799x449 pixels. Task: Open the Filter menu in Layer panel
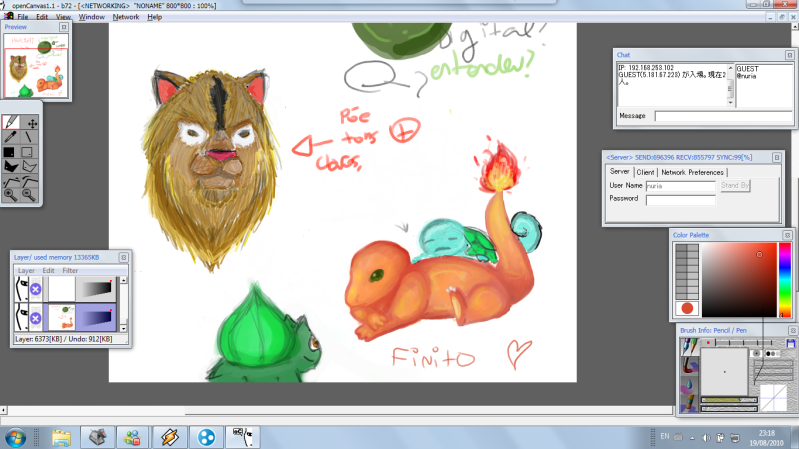coord(70,271)
